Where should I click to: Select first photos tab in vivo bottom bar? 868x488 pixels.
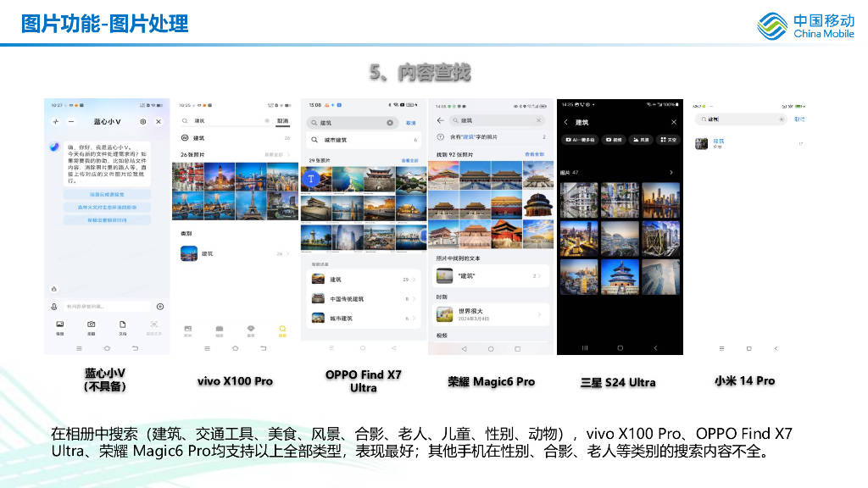(188, 331)
